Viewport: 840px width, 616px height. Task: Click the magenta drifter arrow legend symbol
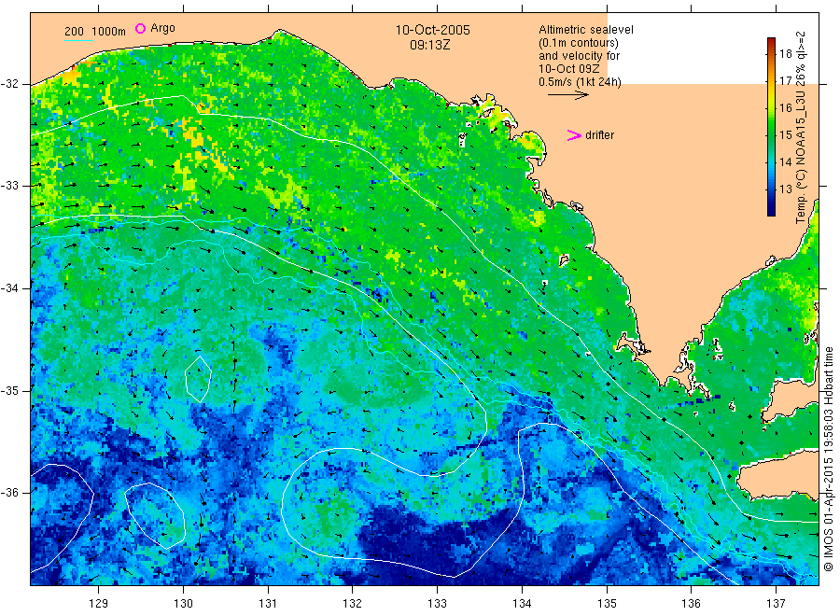click(x=574, y=135)
